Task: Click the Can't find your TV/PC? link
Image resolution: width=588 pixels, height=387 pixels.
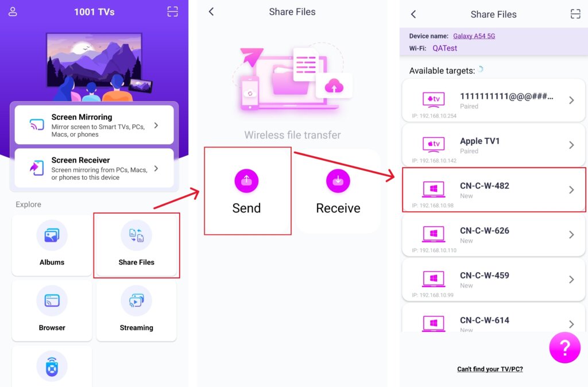Action: pos(490,369)
